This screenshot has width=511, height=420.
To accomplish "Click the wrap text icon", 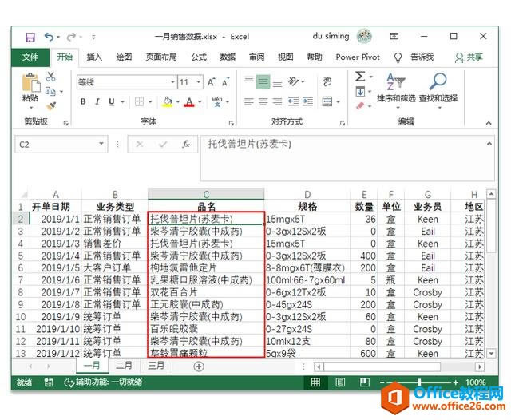I will click(327, 81).
